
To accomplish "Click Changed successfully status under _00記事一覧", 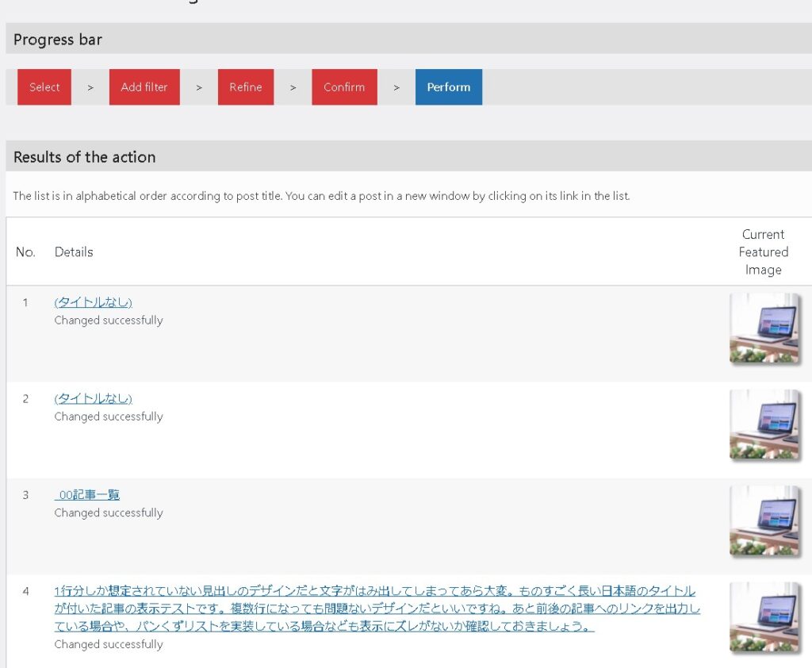I will point(109,513).
